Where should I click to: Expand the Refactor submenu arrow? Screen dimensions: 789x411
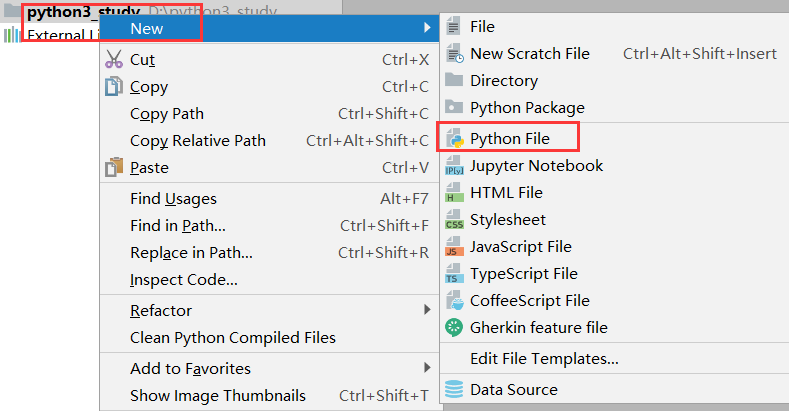(427, 311)
